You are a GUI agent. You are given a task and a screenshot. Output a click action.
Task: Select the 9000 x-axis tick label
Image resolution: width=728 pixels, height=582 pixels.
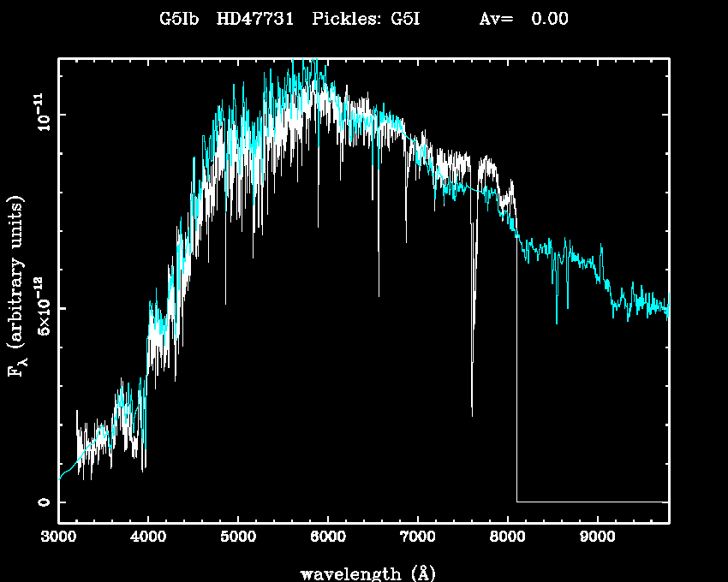[x=597, y=539]
